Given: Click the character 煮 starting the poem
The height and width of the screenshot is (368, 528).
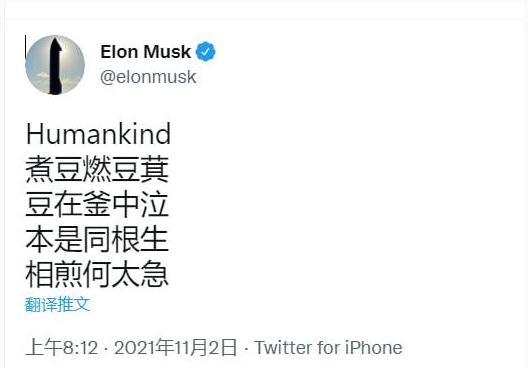Looking at the screenshot, I should 40,169.
